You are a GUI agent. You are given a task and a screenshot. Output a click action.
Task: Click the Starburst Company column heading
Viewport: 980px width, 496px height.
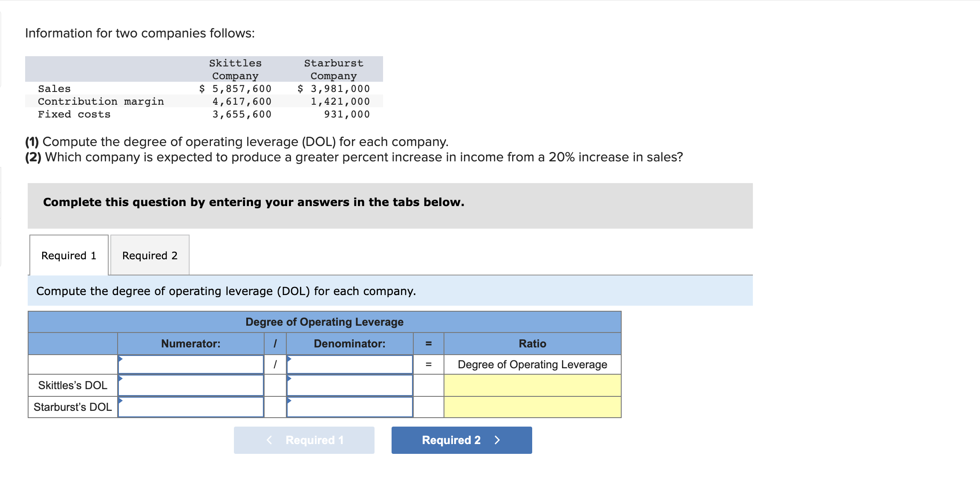click(x=334, y=69)
